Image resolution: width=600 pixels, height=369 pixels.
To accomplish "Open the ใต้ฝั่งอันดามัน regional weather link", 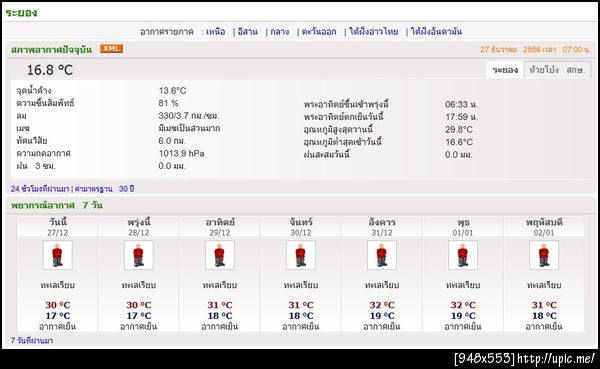I will (x=436, y=32).
